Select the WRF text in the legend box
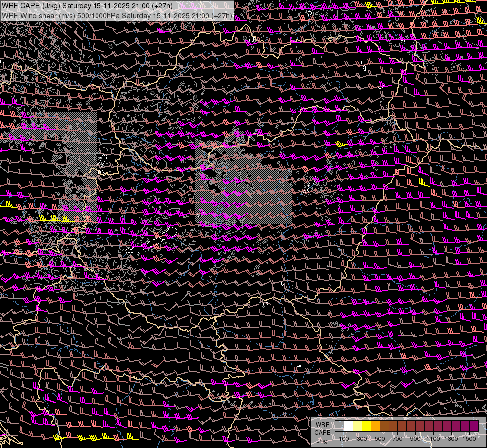The width and height of the screenshot is (487, 448). tap(322, 425)
